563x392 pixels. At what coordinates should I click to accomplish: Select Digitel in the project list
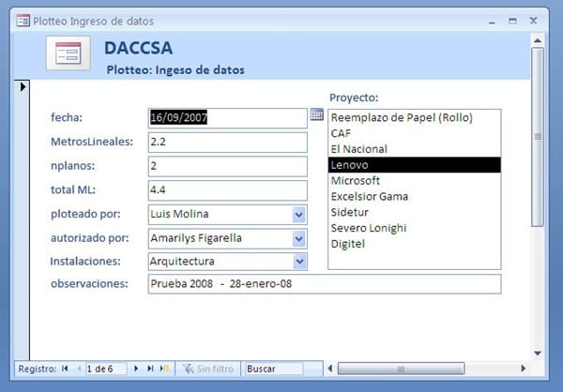[x=415, y=244]
